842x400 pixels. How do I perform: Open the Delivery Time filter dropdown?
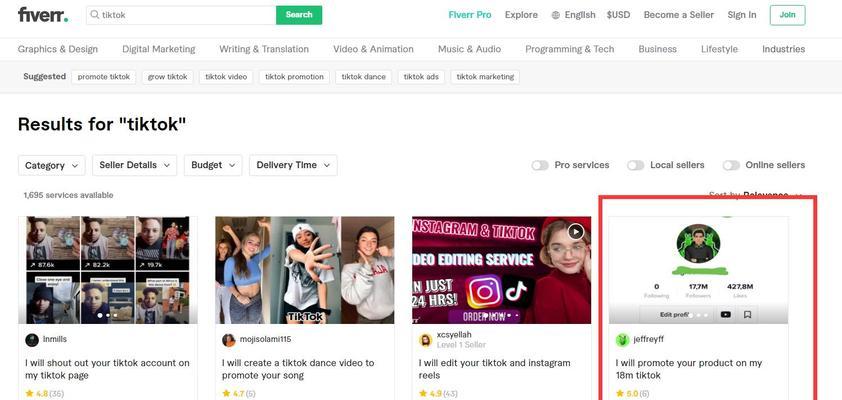pos(293,165)
